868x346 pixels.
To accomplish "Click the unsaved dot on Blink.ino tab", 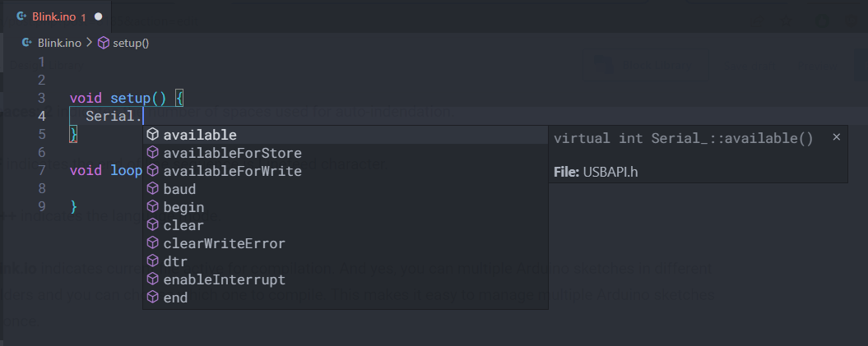I will [x=99, y=16].
